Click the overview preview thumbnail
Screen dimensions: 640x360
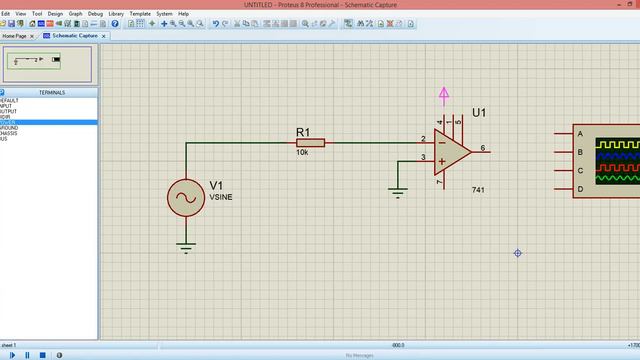[47, 64]
